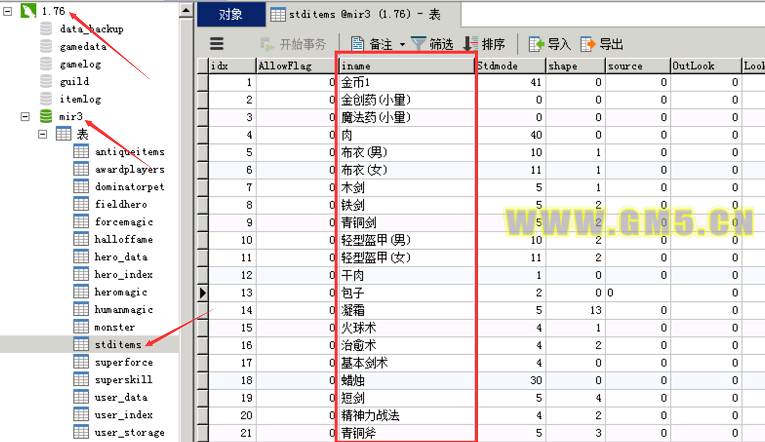
Task: Click the iname column header
Action: pos(405,65)
